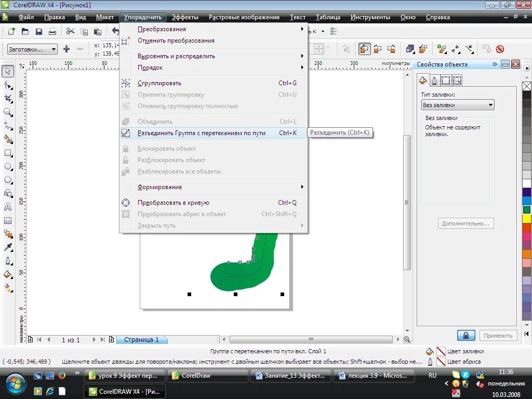The image size is (532, 399).
Task: Select the Polygon tool
Action: [8, 180]
